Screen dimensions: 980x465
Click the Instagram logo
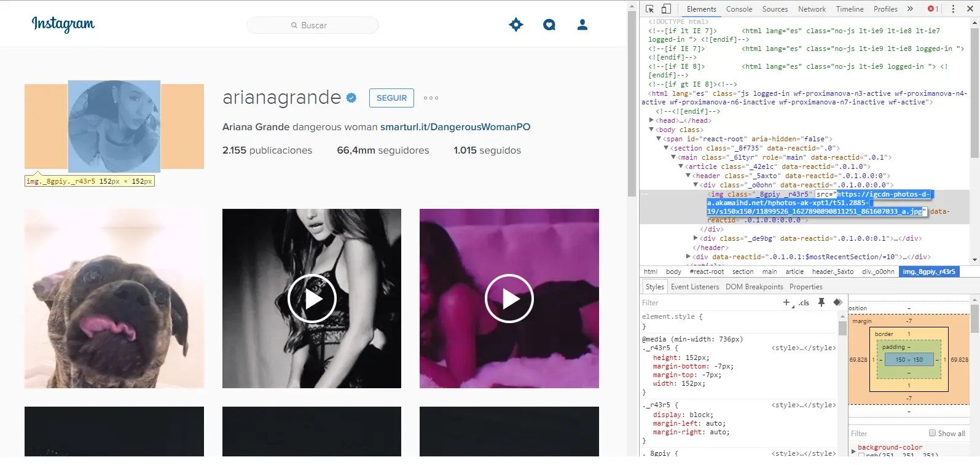(63, 24)
